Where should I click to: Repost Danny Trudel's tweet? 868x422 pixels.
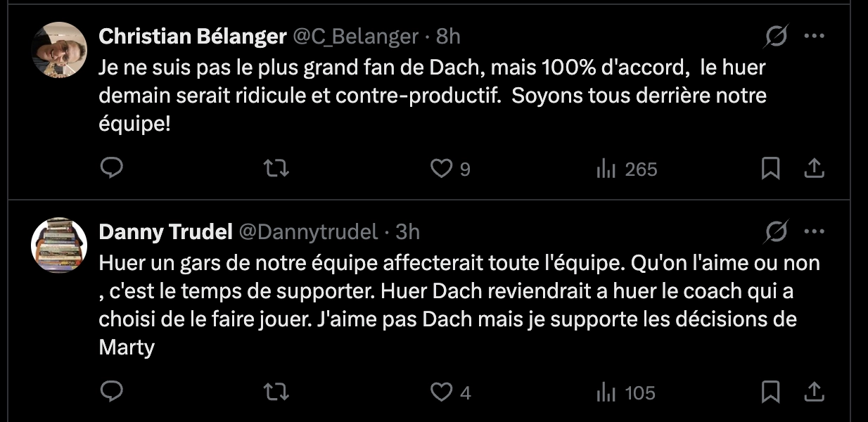(276, 392)
